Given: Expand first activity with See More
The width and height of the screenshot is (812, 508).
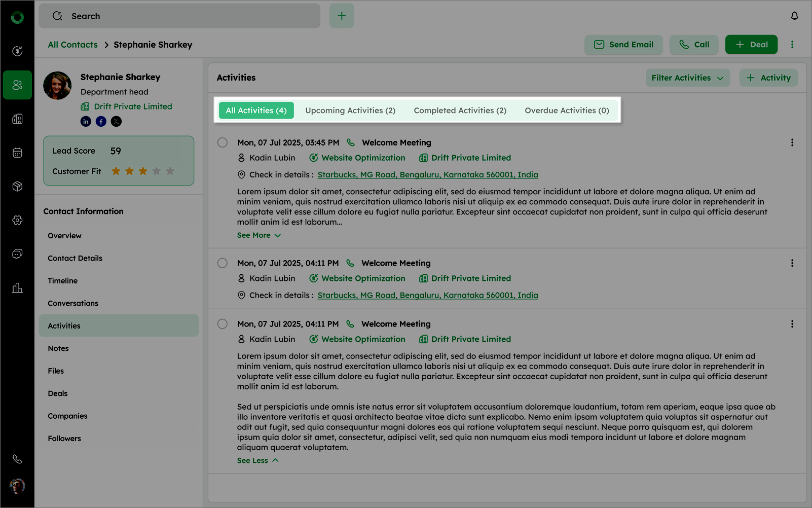Looking at the screenshot, I should [259, 235].
